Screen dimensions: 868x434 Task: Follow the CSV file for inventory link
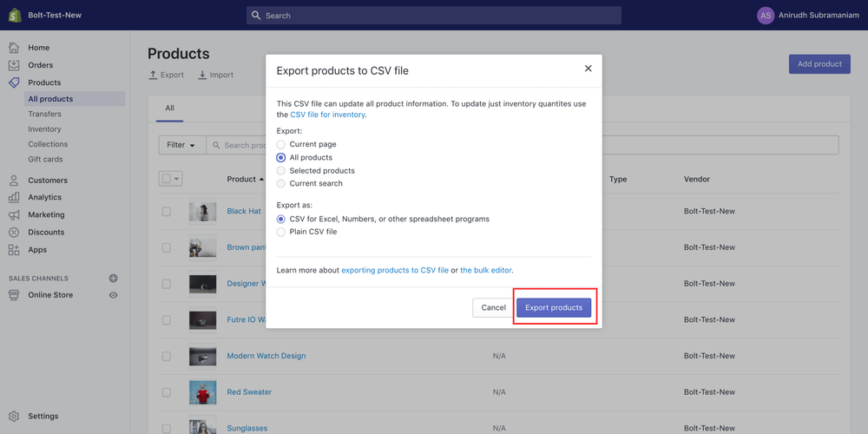point(328,115)
